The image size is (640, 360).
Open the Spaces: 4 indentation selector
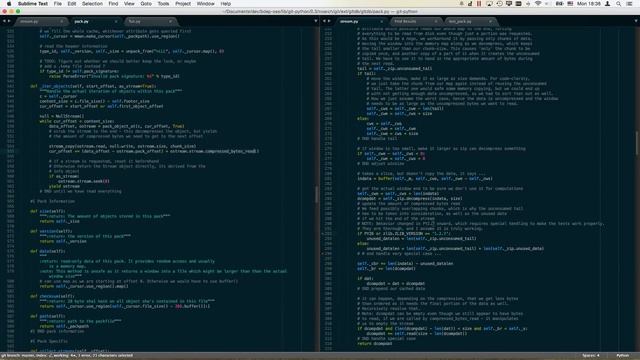coord(591,356)
